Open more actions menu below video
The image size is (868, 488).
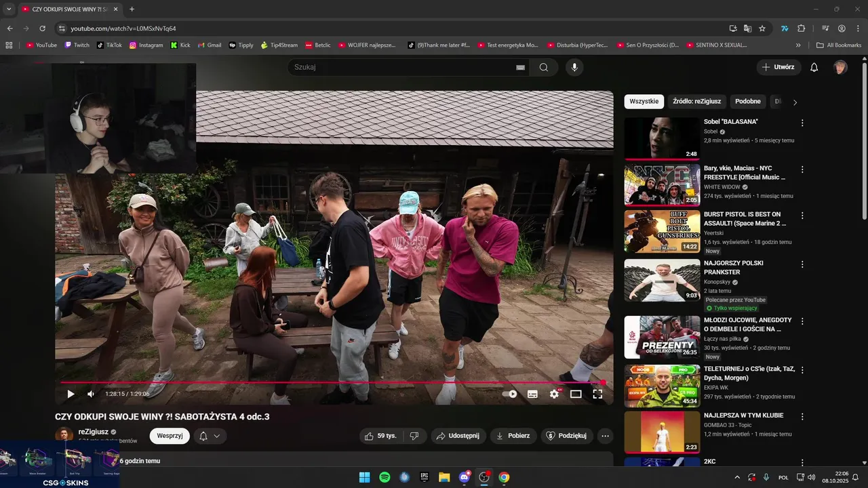pos(606,436)
